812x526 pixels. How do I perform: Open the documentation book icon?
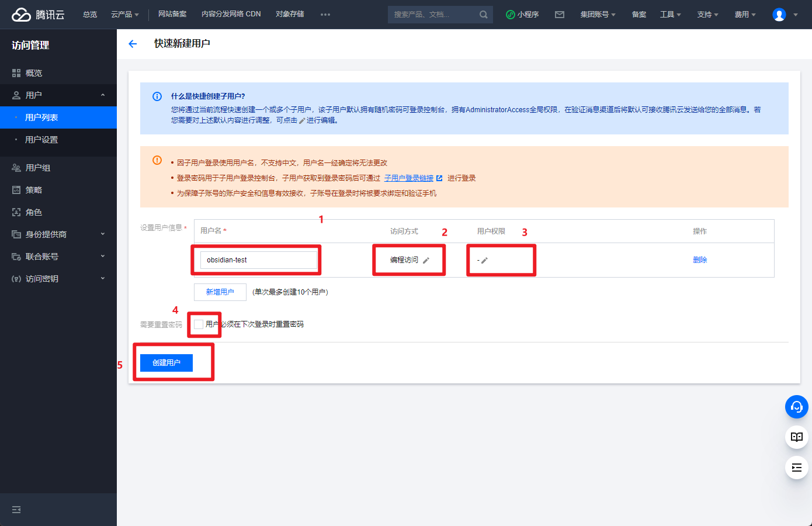pyautogui.click(x=797, y=437)
